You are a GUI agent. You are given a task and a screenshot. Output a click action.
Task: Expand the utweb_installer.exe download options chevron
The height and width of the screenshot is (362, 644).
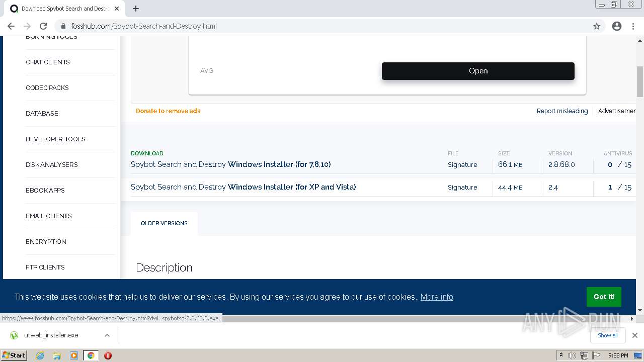coord(107,335)
